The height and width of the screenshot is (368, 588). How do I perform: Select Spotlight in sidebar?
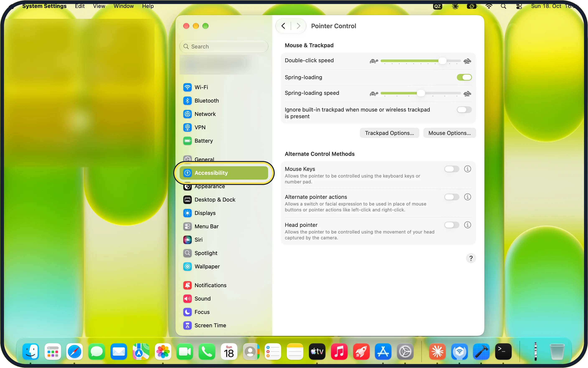point(224,253)
